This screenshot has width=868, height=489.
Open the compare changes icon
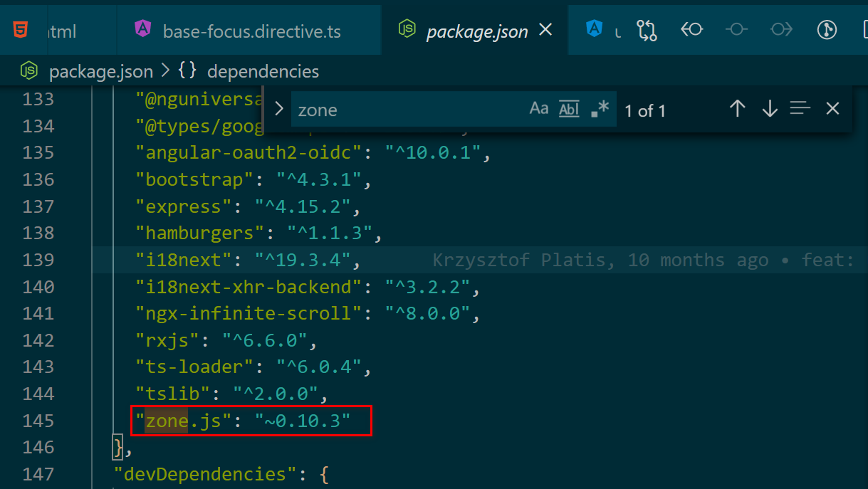pos(647,30)
